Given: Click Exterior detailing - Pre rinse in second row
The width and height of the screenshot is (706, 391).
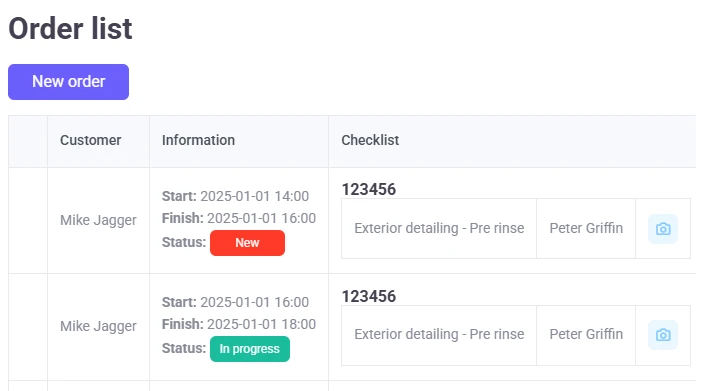Looking at the screenshot, I should coord(439,334).
